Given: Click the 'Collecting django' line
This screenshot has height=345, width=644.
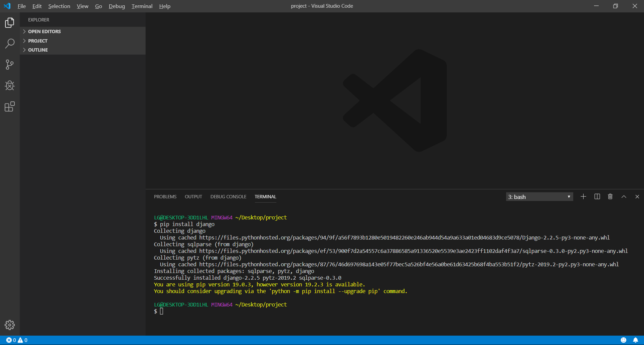Looking at the screenshot, I should click(179, 231).
